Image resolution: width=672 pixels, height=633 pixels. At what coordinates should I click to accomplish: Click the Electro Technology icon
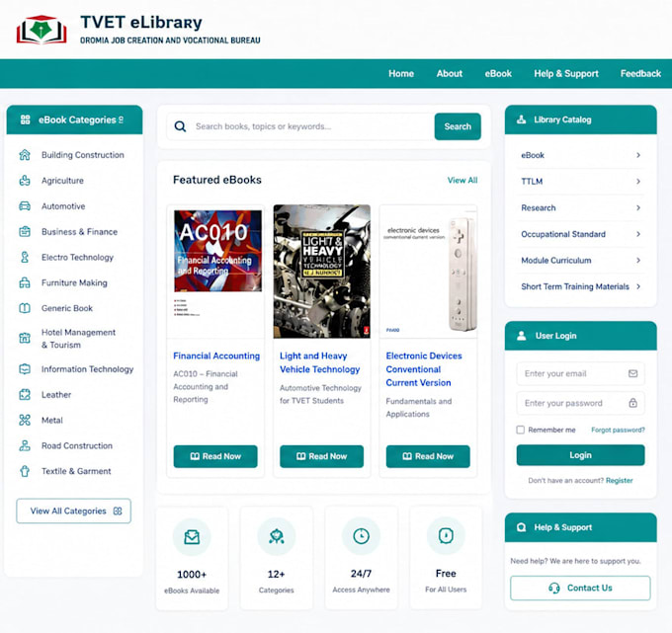(25, 257)
